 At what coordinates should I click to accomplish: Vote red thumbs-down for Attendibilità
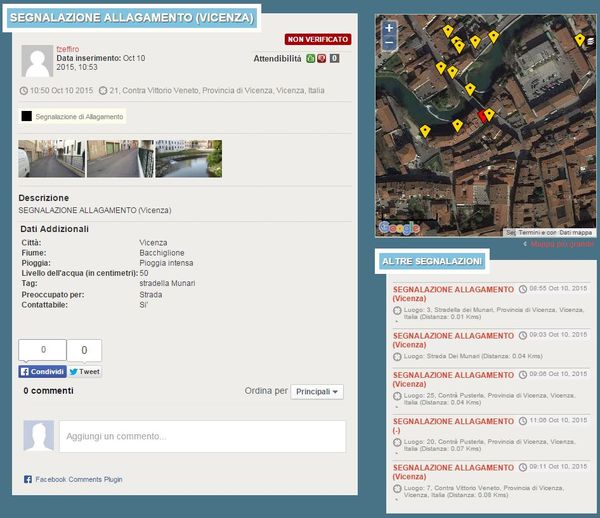[322, 59]
